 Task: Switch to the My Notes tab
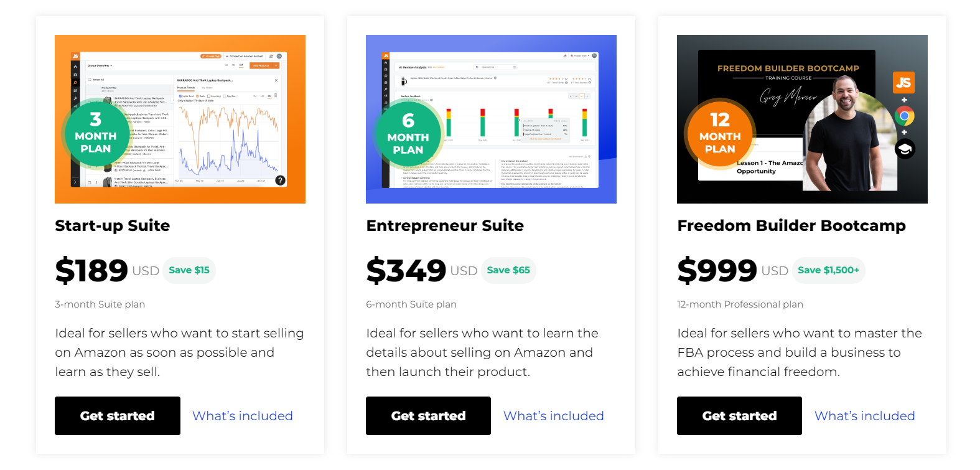[x=207, y=88]
